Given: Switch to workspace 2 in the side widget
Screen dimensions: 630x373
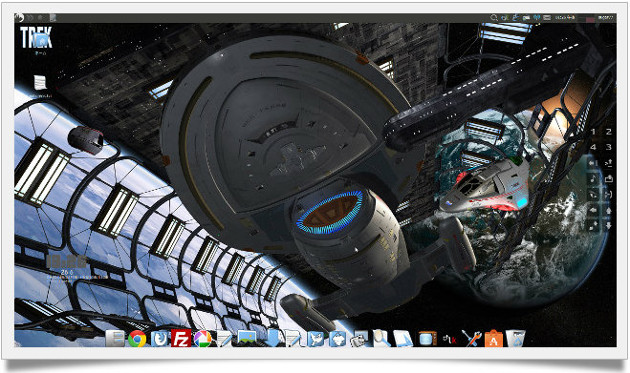Looking at the screenshot, I should coord(608,132).
